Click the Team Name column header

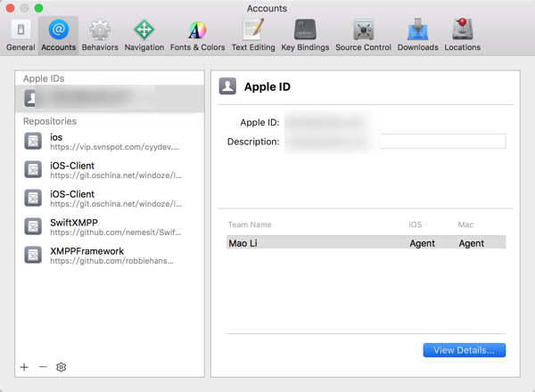pos(250,225)
